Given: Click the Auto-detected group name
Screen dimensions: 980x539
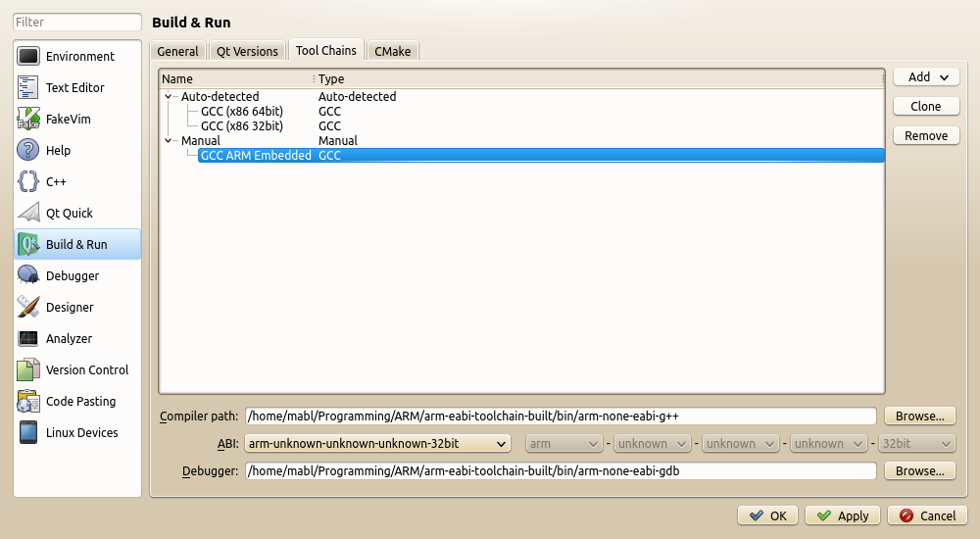Looking at the screenshot, I should pyautogui.click(x=220, y=96).
